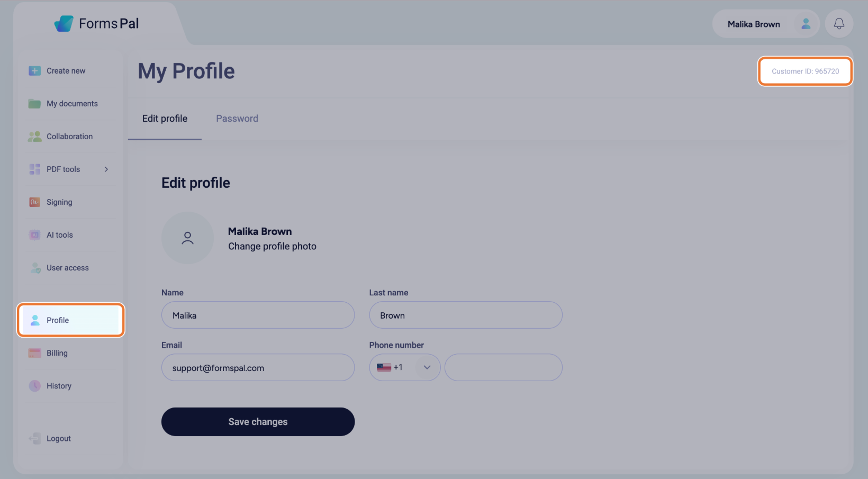Click the Create new plus icon

pyautogui.click(x=34, y=71)
